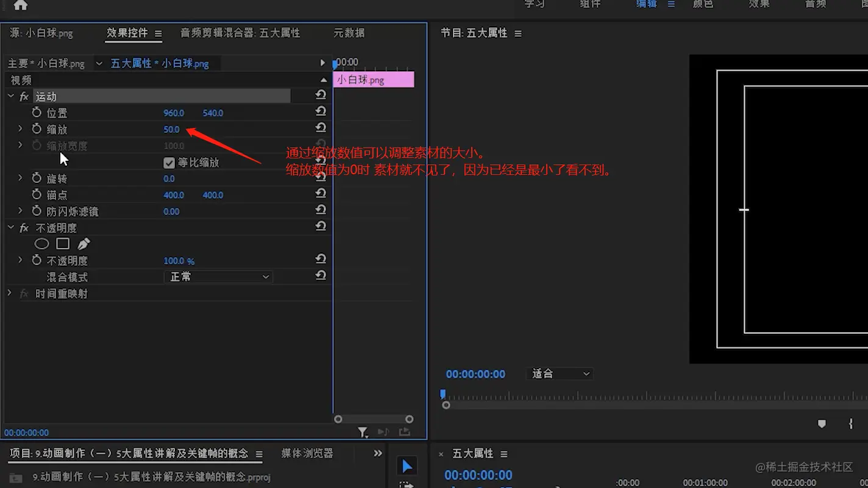Reset the 旋转 rotation parameter

click(321, 177)
